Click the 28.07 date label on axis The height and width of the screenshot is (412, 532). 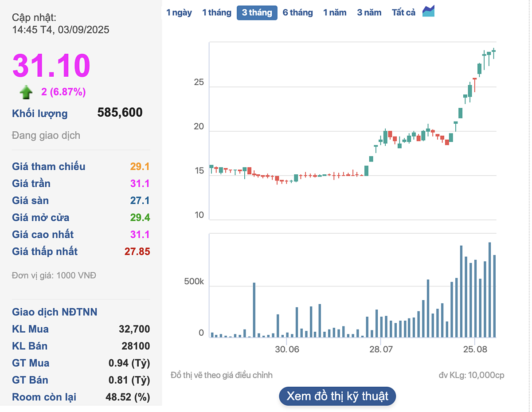(381, 349)
